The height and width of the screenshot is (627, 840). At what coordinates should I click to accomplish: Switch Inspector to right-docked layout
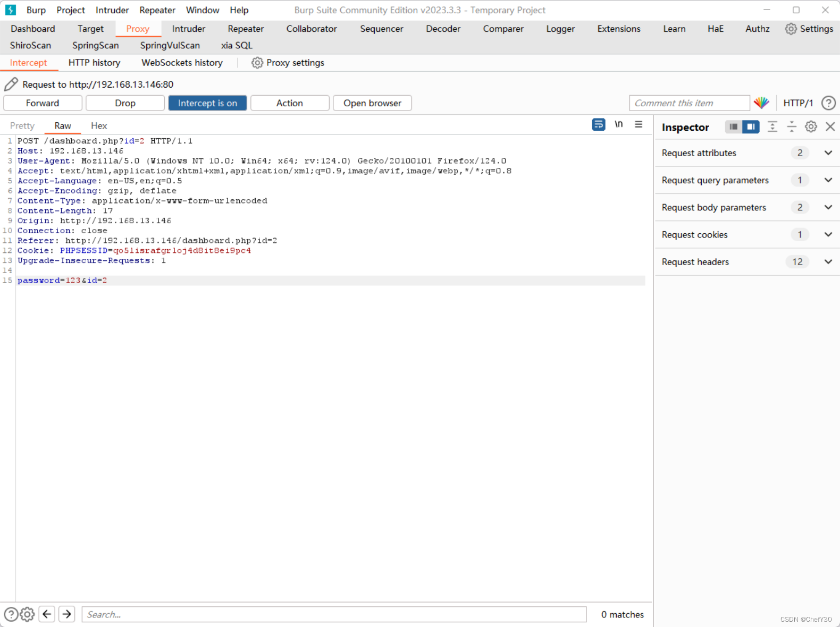[751, 127]
